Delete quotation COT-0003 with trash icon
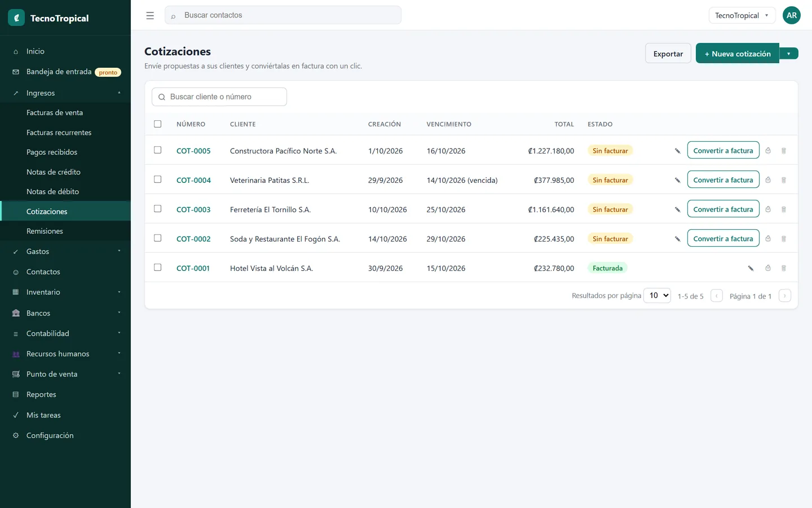 click(x=784, y=209)
